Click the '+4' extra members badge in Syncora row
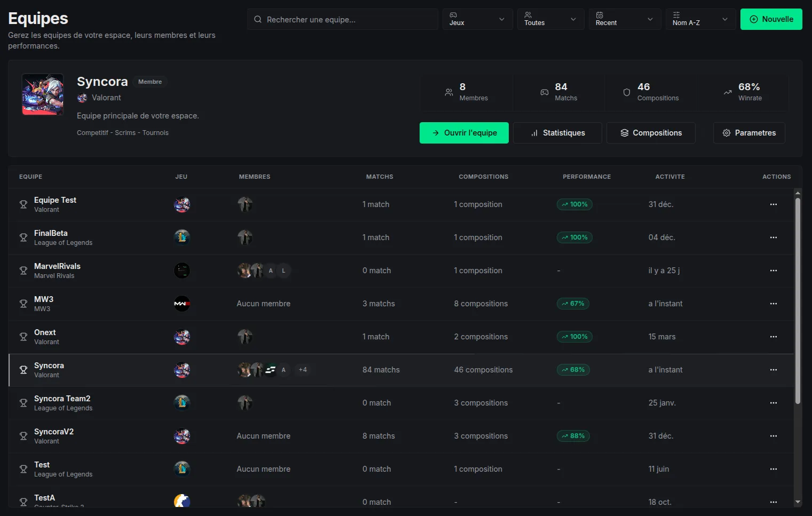Viewport: 812px width, 516px height. click(x=303, y=370)
